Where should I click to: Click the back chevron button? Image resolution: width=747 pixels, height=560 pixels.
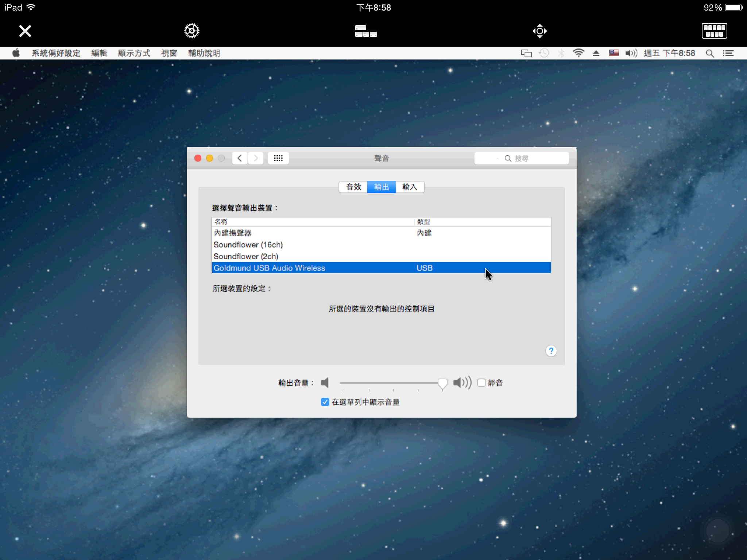click(240, 158)
